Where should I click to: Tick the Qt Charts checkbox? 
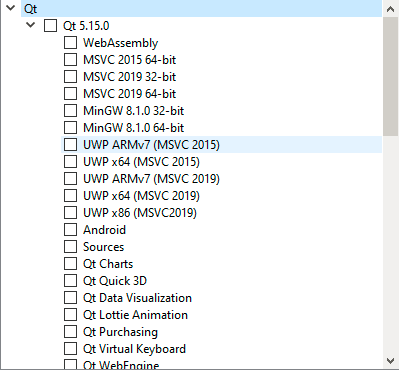[x=70, y=264]
